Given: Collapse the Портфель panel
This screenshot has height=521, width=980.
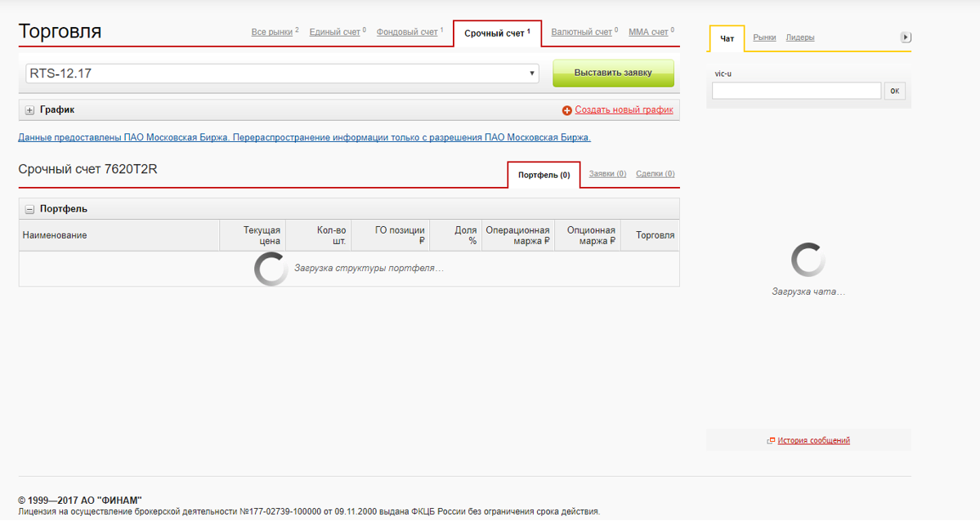Looking at the screenshot, I should coord(30,208).
